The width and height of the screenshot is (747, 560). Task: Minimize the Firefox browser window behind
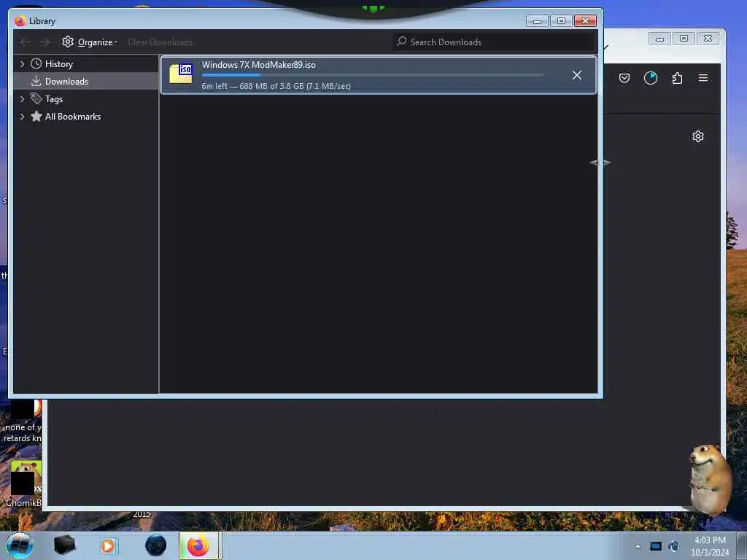[659, 39]
